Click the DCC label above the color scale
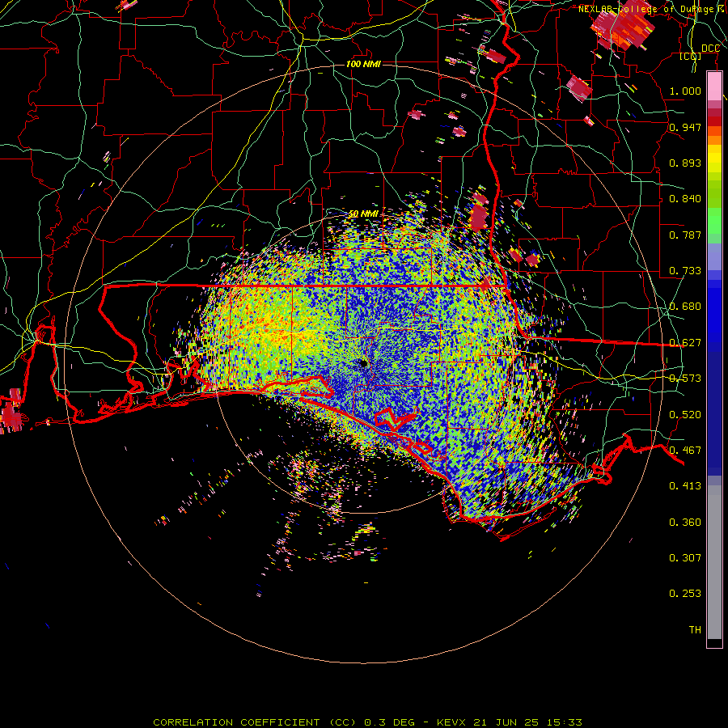This screenshot has height=728, width=728. [x=710, y=49]
